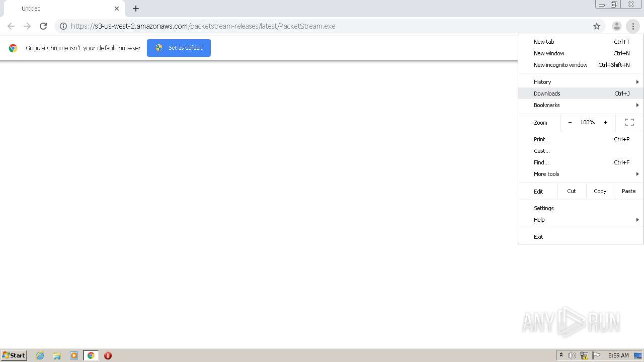Click Paste in the Edit row
This screenshot has width=644, height=362.
coord(629,191)
